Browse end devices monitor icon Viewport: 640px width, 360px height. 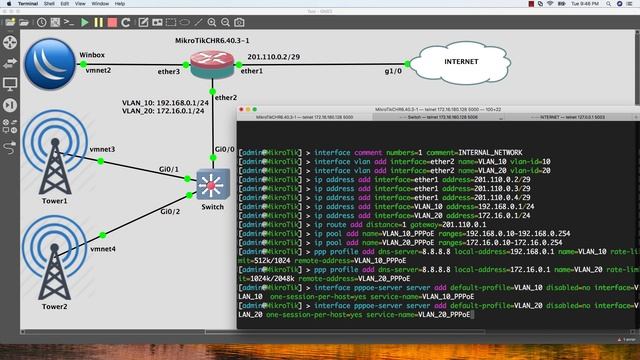click(10, 84)
